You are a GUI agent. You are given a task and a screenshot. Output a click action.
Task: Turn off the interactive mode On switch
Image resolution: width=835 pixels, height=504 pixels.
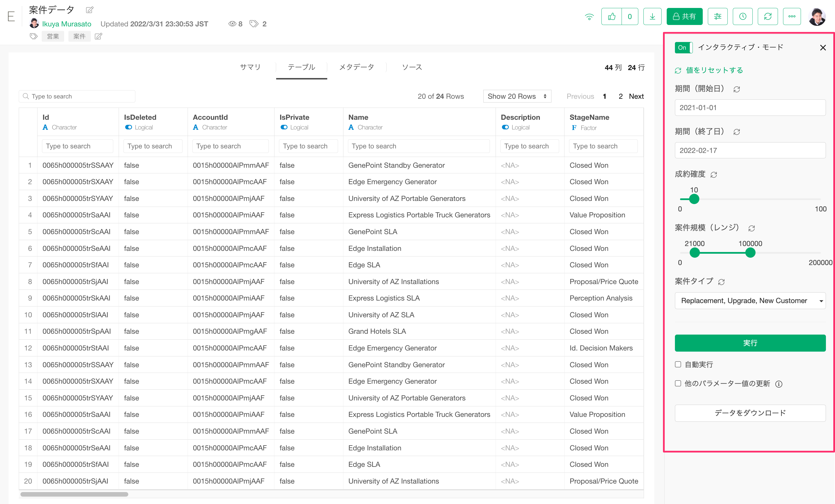pyautogui.click(x=683, y=47)
